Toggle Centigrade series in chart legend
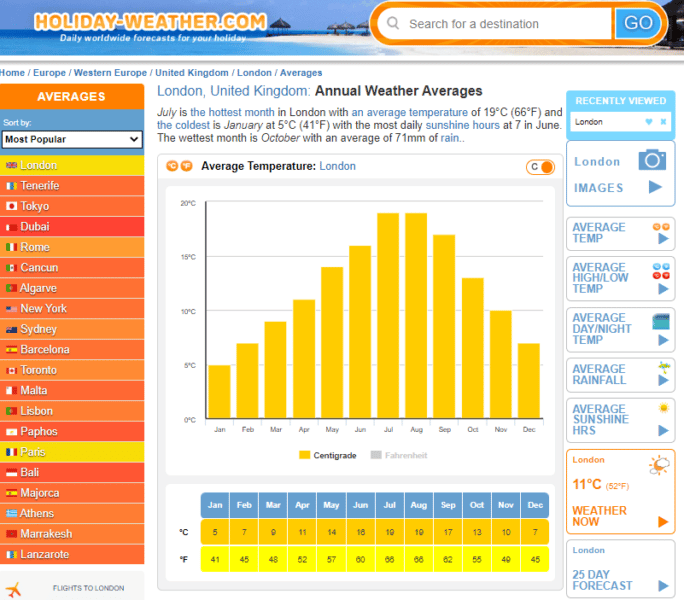The height and width of the screenshot is (600, 684). [x=328, y=455]
